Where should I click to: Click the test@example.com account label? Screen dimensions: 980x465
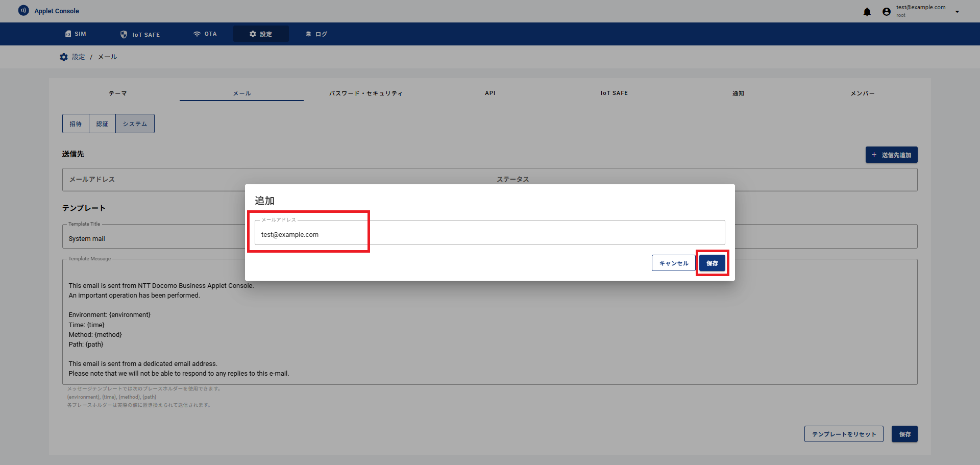coord(921,7)
